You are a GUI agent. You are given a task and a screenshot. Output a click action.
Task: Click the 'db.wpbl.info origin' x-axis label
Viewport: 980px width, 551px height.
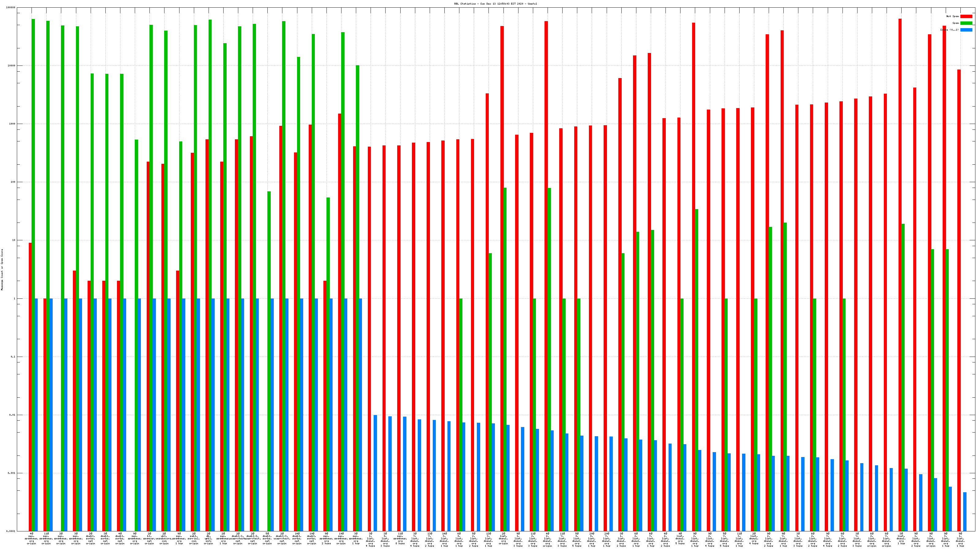point(209,538)
